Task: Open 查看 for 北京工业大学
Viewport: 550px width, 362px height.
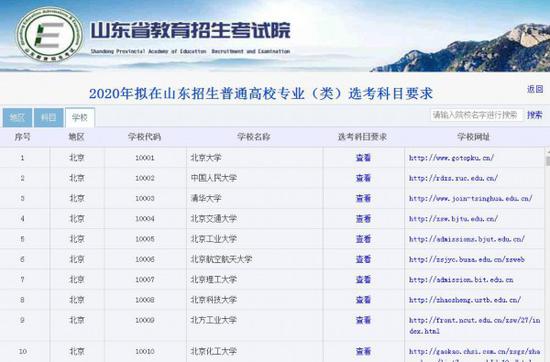Action: pos(363,239)
